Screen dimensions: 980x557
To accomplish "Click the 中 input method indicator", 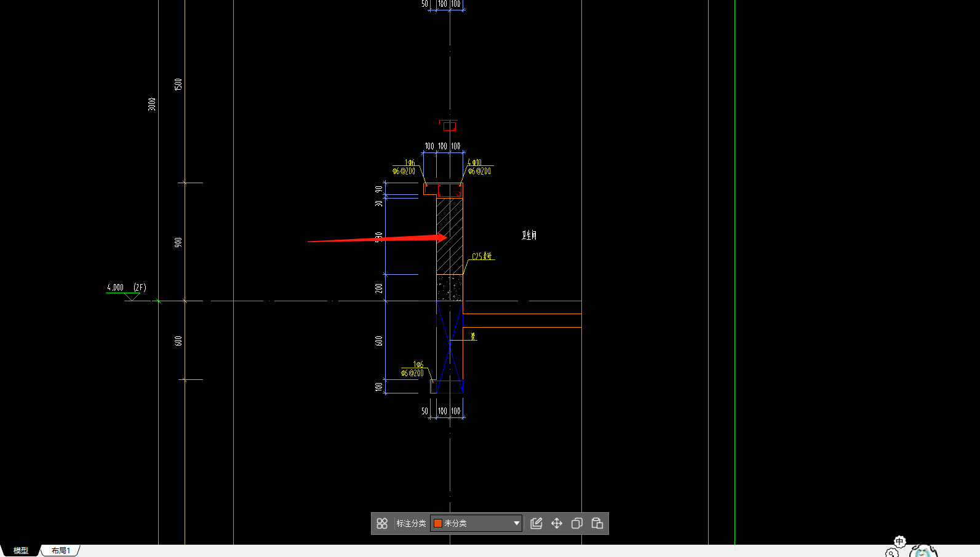I will click(899, 542).
